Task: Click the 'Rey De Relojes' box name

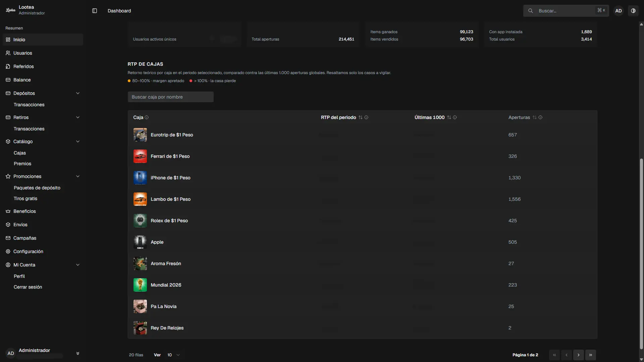Action: coord(167,328)
